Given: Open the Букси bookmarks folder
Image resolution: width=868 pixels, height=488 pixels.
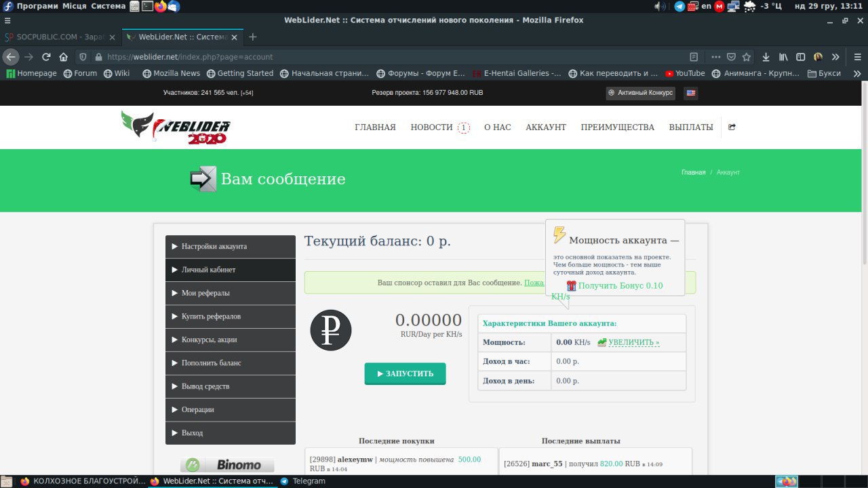Looking at the screenshot, I should pos(825,73).
